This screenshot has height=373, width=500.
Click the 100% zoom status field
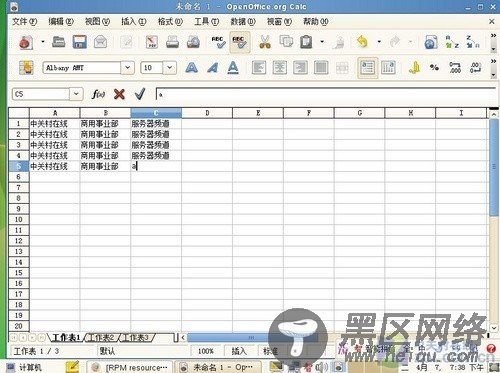coord(206,351)
